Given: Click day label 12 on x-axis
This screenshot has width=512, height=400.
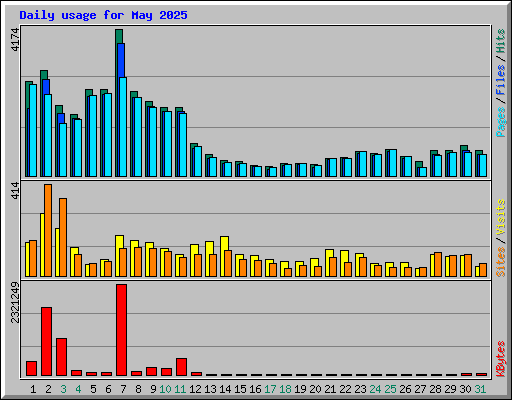Looking at the screenshot, I should tap(195, 389).
